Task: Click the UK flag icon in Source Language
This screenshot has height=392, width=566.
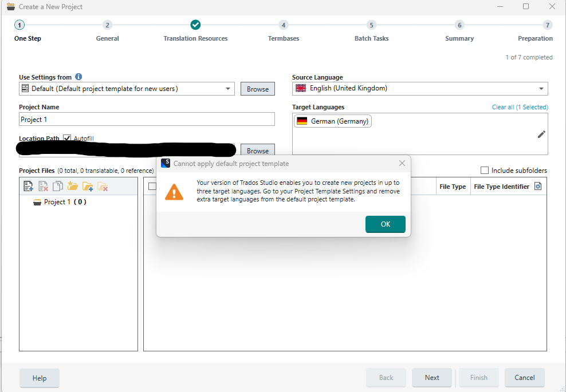Action: (301, 88)
